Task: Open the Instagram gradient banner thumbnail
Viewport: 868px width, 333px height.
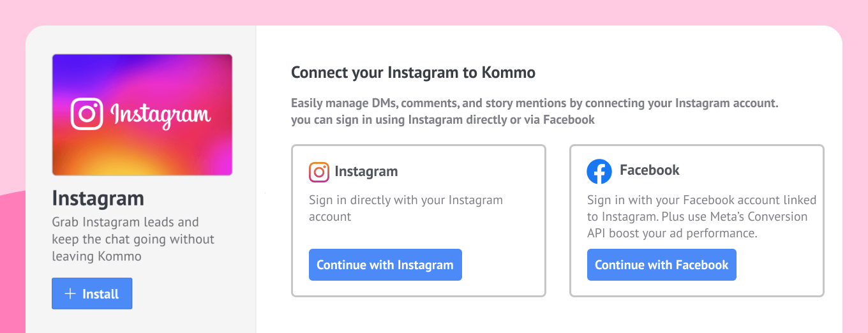Action: coord(142,115)
